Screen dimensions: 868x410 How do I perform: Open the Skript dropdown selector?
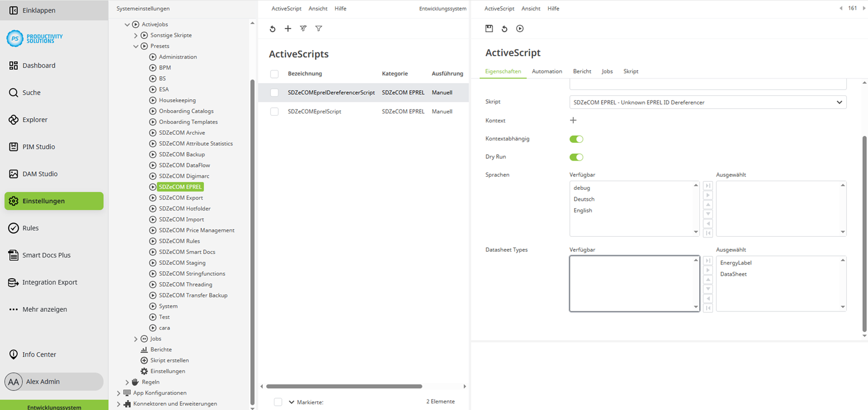(x=839, y=101)
